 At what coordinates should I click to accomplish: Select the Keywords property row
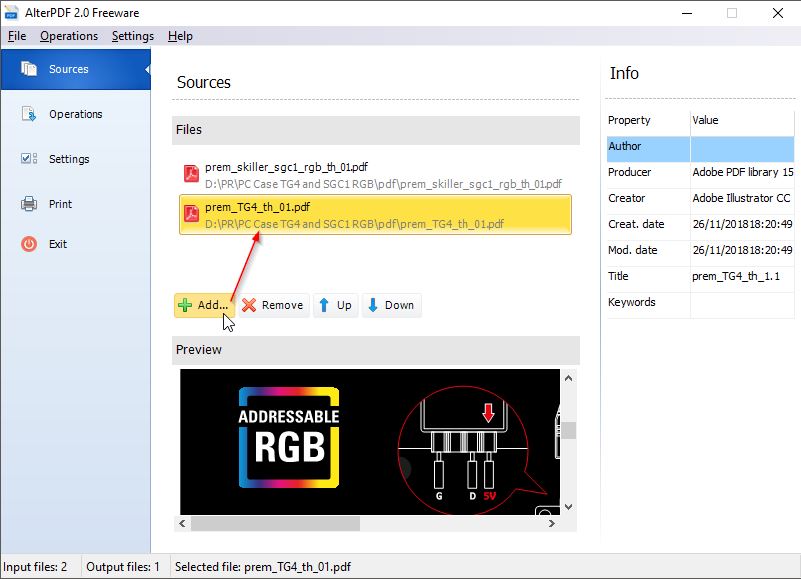[700, 306]
